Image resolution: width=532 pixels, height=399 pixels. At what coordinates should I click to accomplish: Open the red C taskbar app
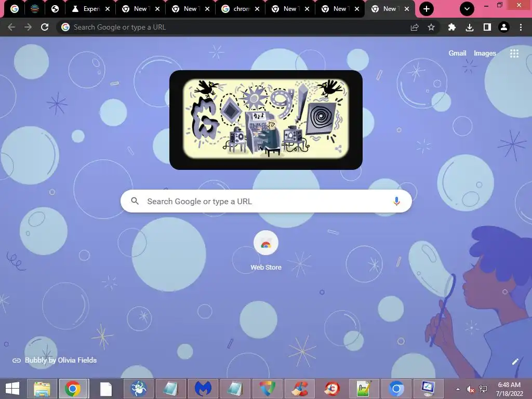coord(332,389)
